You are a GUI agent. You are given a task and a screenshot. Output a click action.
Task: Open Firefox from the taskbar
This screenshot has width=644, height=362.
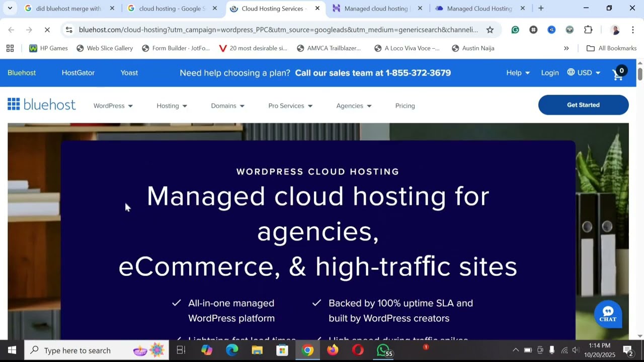(x=333, y=350)
